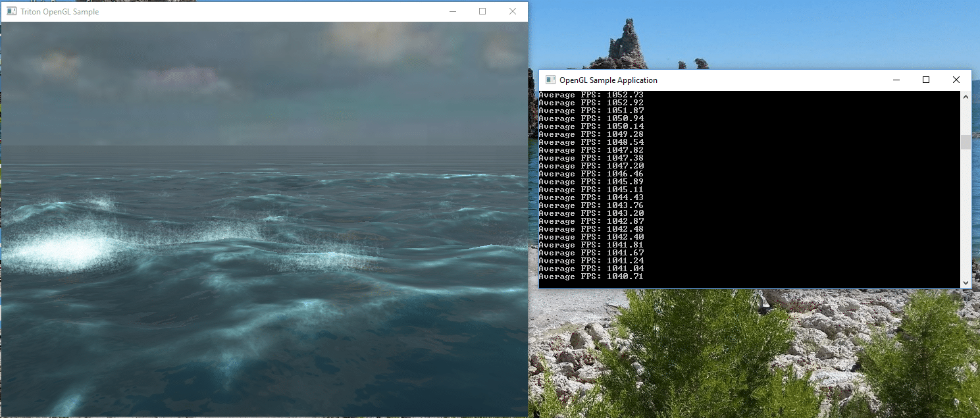
Task: Click the 'Average FPS: 1049.28' console line
Action: (x=591, y=134)
